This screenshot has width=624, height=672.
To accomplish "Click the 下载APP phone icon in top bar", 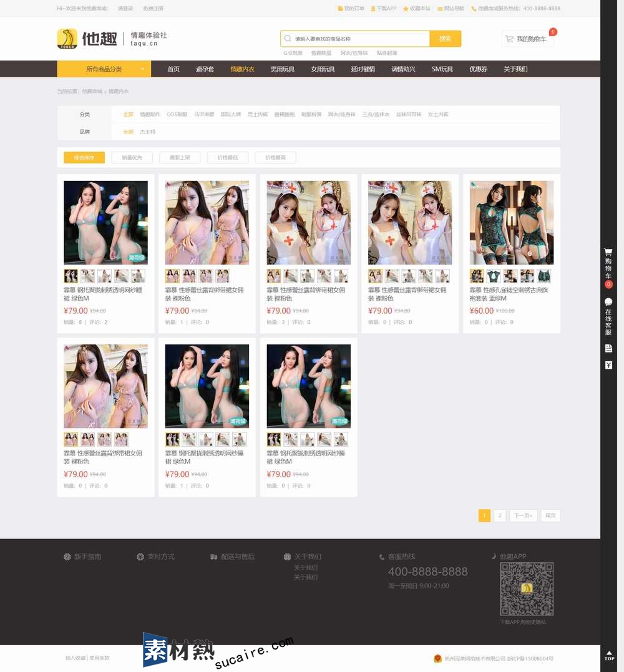I will (373, 9).
